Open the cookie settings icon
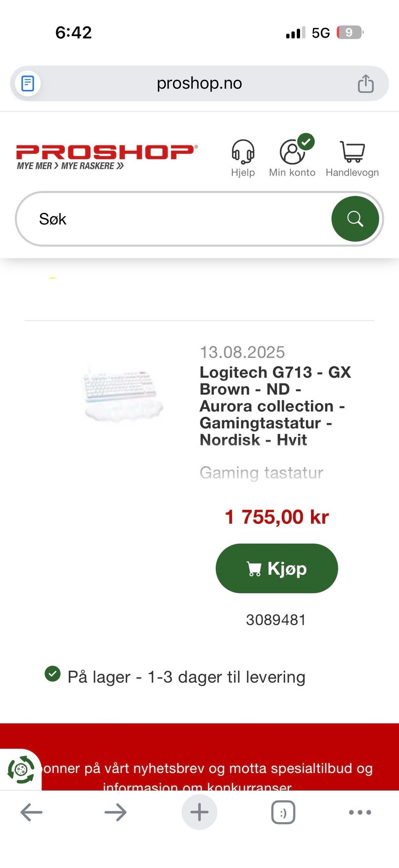The width and height of the screenshot is (399, 868). pos(21,770)
